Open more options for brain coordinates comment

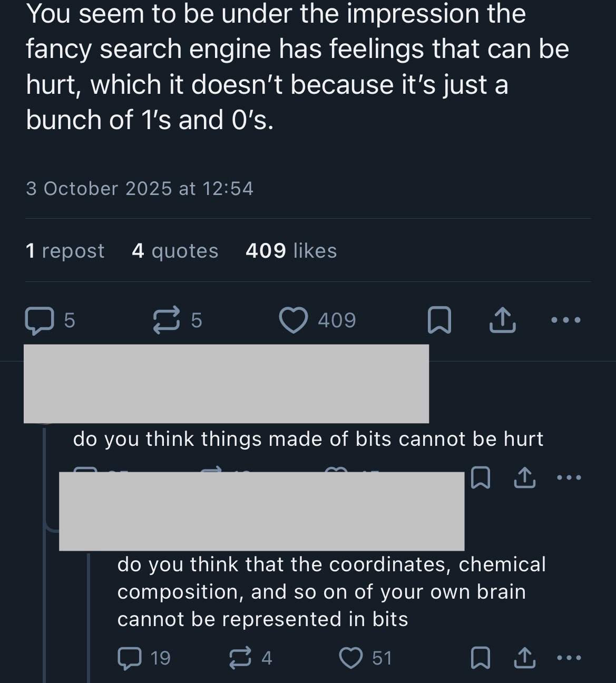(569, 658)
